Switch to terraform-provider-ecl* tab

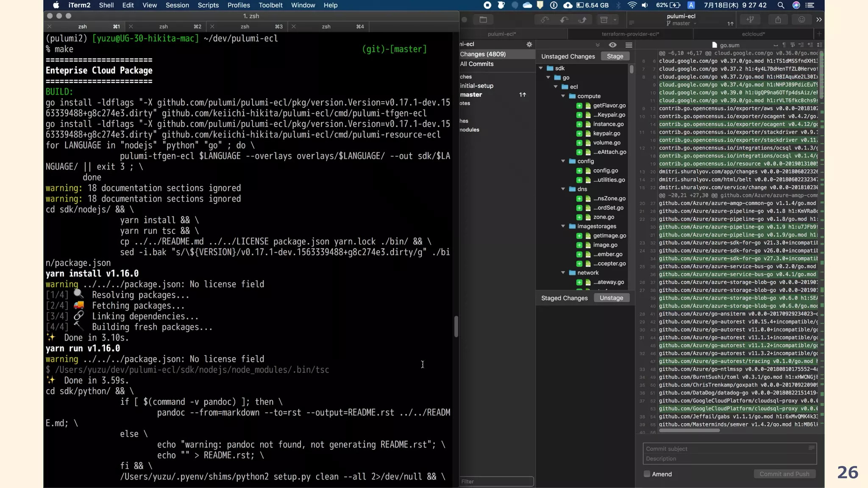pos(630,34)
